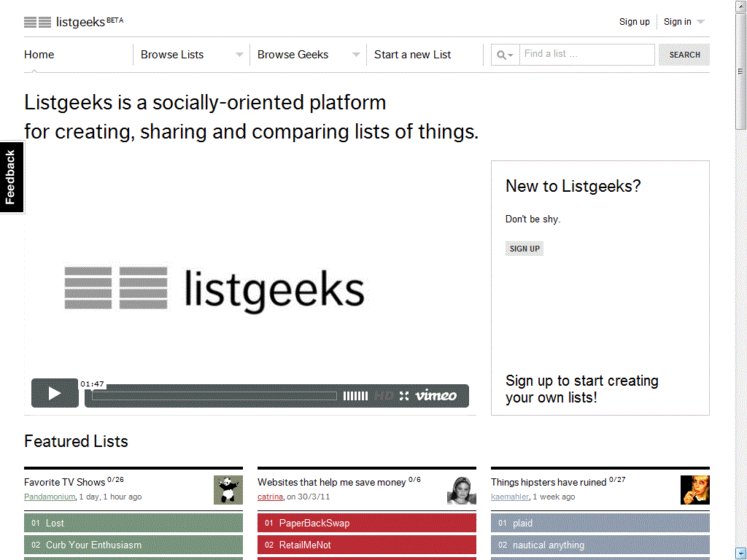Enter fullscreen mode on the video
This screenshot has height=560, width=747.
tap(404, 396)
